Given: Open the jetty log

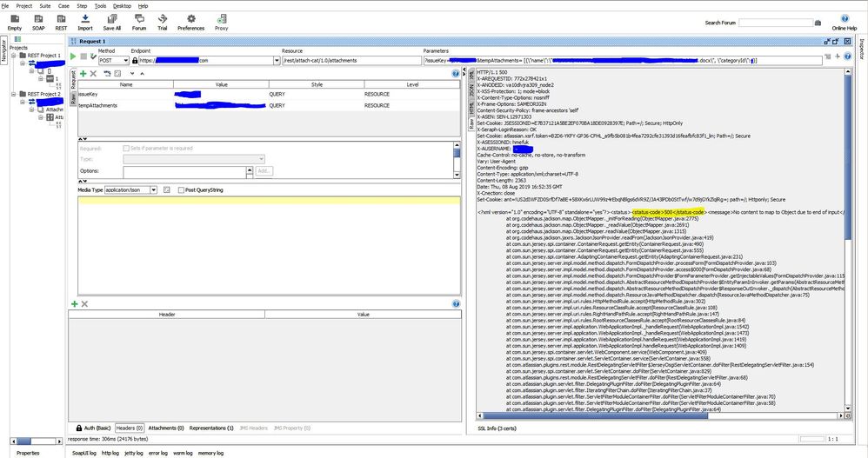Looking at the screenshot, I should [133, 453].
